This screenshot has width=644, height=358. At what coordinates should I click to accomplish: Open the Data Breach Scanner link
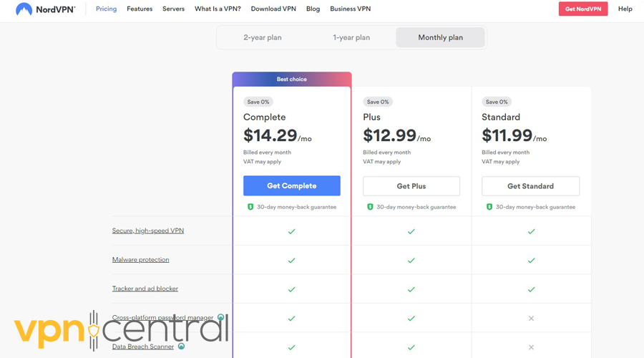tap(143, 347)
